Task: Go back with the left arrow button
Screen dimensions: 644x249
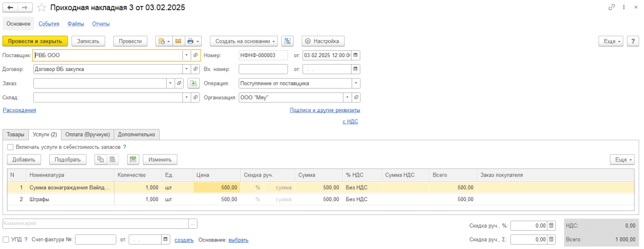Action: [10, 8]
